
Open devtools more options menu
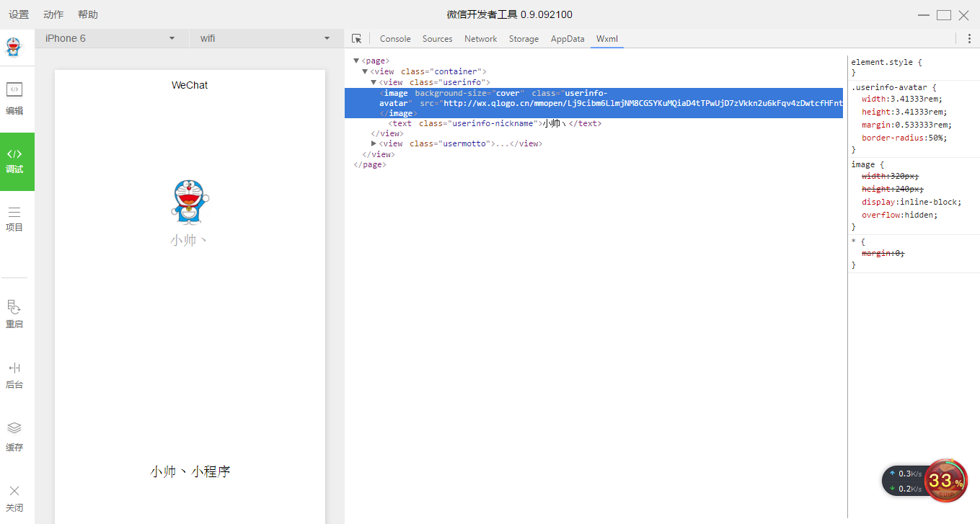point(970,39)
